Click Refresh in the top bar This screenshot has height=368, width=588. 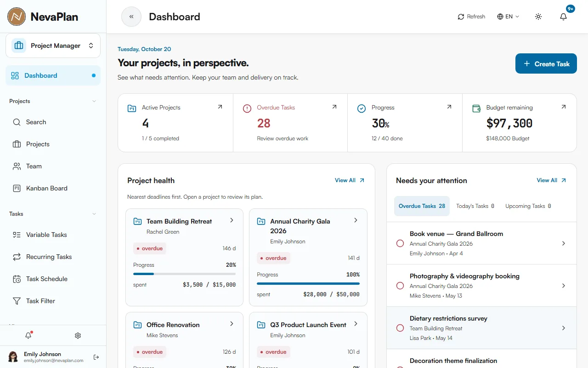tap(471, 17)
